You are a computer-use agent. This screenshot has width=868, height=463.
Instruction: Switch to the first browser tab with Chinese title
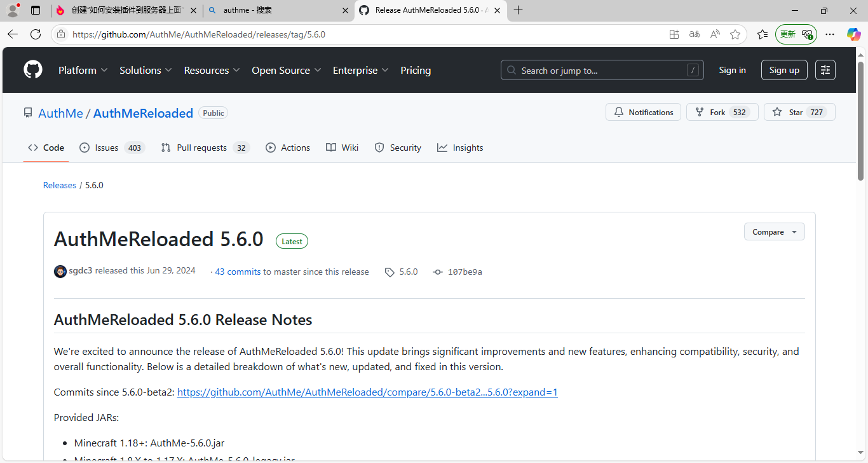coord(127,10)
